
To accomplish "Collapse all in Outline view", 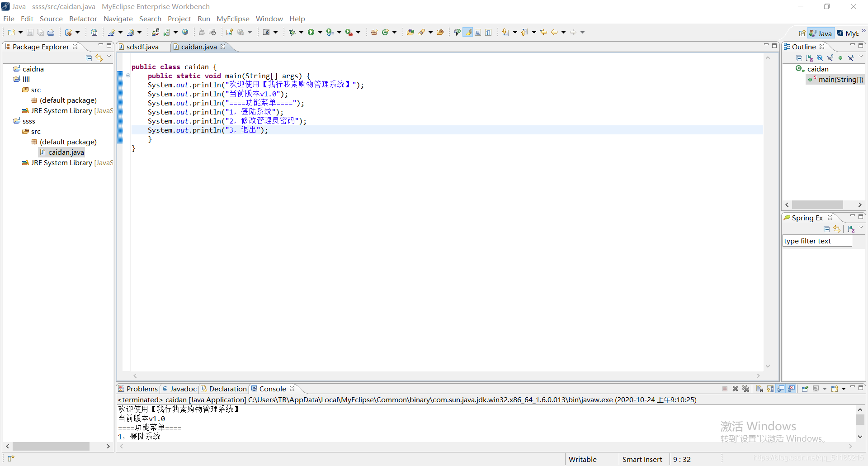I will click(x=799, y=58).
